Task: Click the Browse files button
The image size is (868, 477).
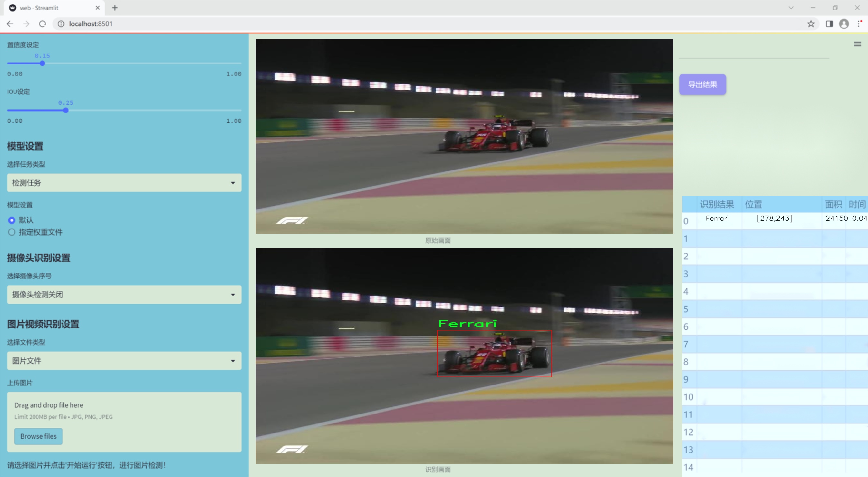Action: [x=38, y=436]
